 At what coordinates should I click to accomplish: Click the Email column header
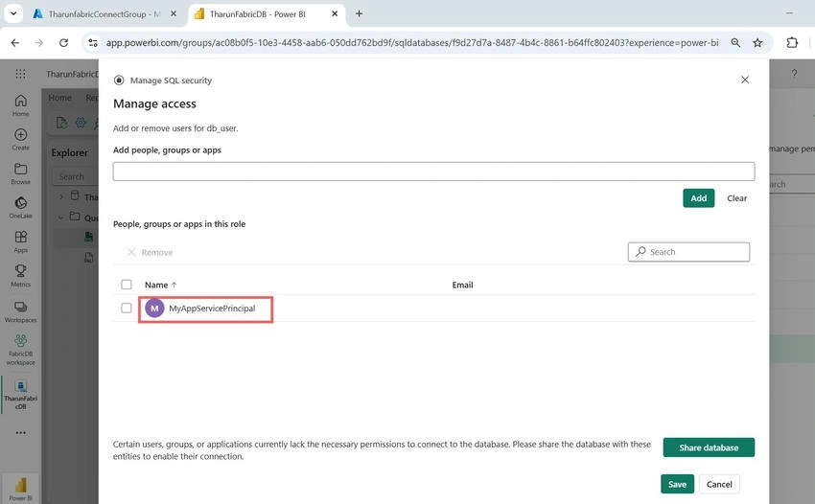point(462,285)
